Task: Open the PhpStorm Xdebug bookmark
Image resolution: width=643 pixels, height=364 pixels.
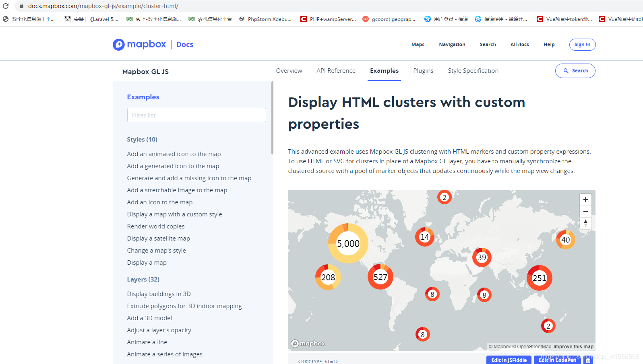Action: point(265,19)
